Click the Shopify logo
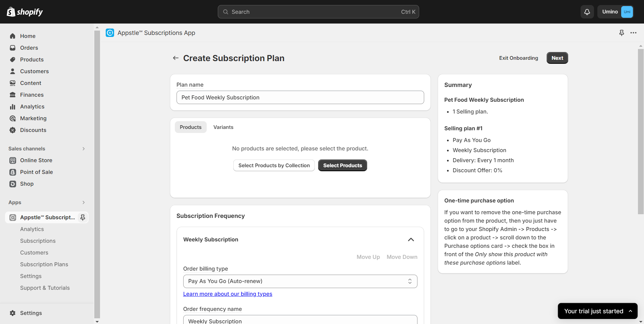 pos(25,12)
